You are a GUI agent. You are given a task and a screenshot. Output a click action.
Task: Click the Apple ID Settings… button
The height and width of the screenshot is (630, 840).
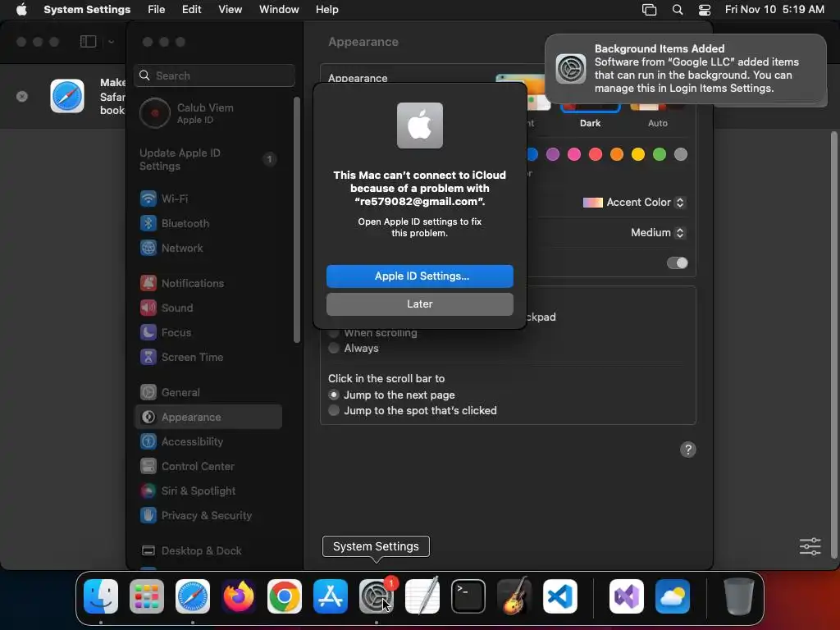coord(420,276)
